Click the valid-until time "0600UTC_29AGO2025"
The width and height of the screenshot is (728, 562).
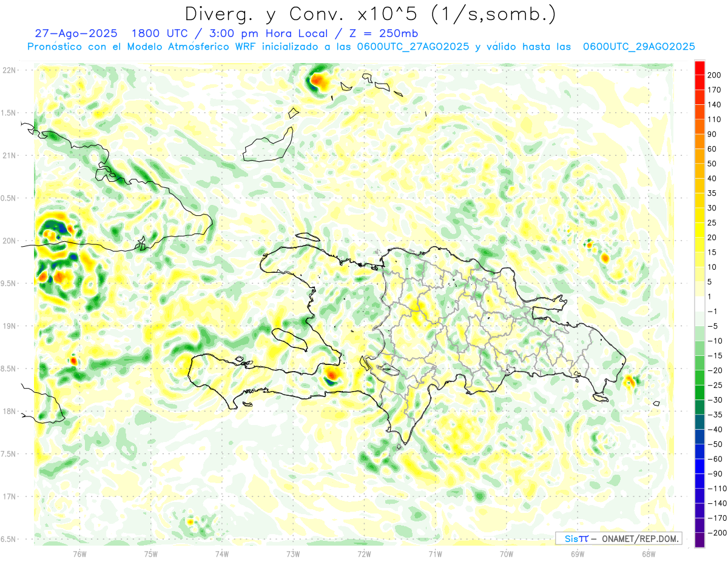pyautogui.click(x=639, y=47)
